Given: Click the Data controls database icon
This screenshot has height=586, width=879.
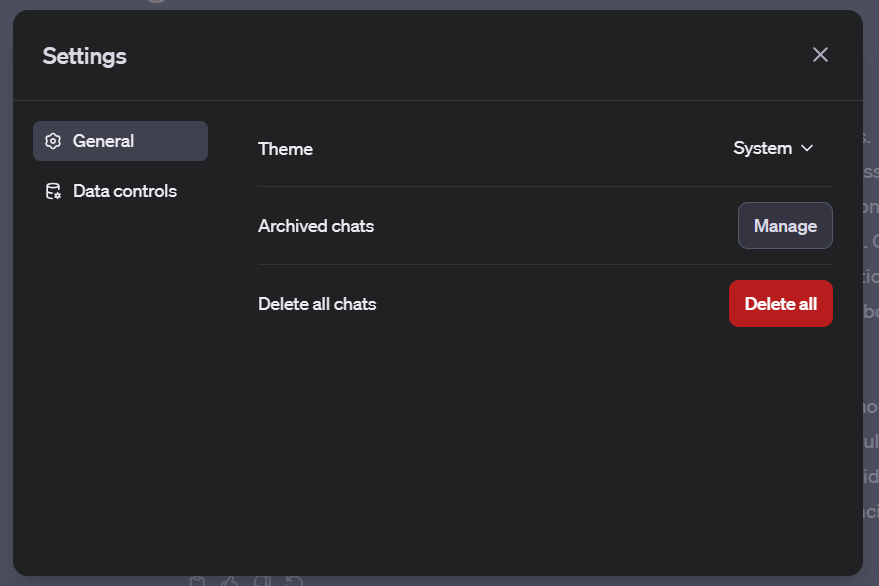Looking at the screenshot, I should coord(53,191).
